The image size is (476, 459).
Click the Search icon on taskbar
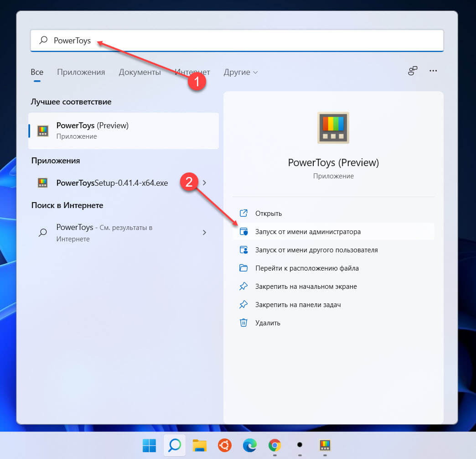(175, 445)
